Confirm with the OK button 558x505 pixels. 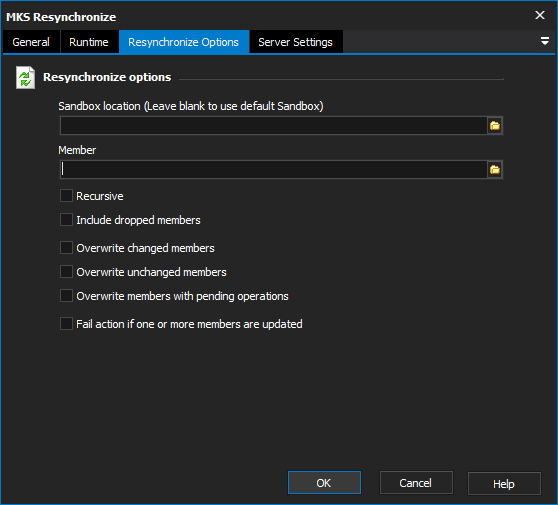(x=324, y=483)
